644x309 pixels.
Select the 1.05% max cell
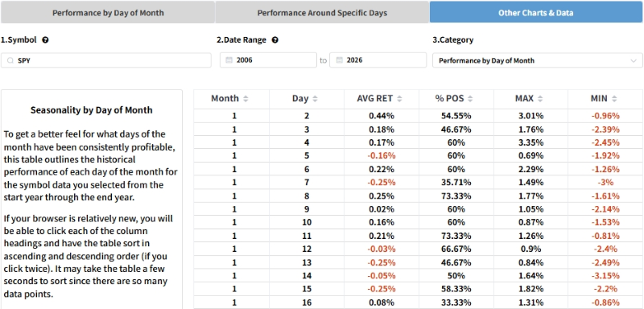[531, 209]
